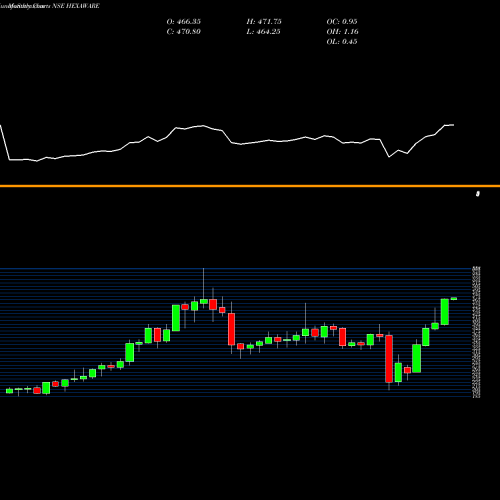This screenshot has height=500, width=500.
Task: Select the high price H: 471.75
Action: (x=264, y=22)
